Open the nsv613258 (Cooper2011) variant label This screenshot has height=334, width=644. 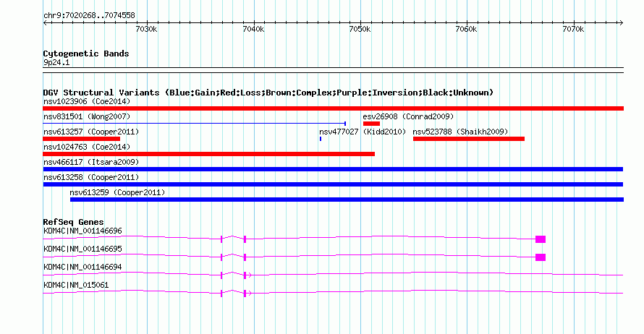tap(91, 177)
